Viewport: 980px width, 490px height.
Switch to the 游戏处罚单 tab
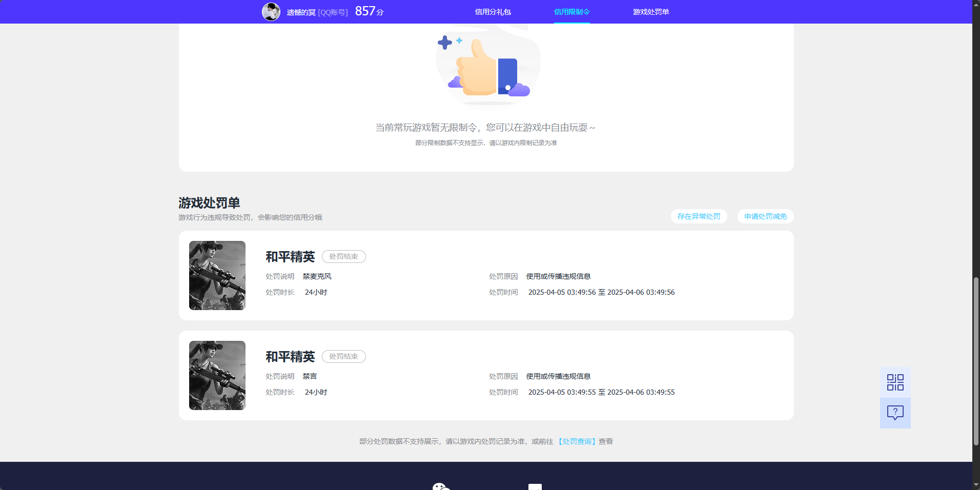tap(651, 12)
